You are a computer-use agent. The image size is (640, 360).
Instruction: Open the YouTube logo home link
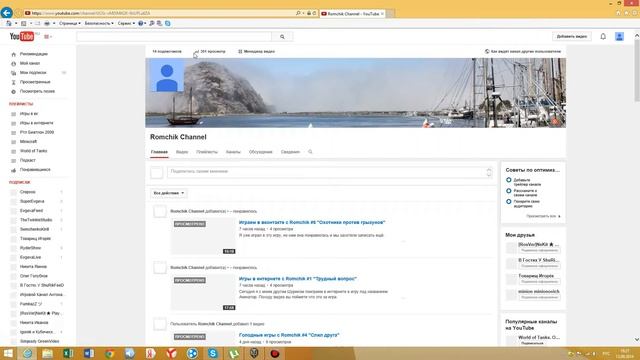(22, 36)
